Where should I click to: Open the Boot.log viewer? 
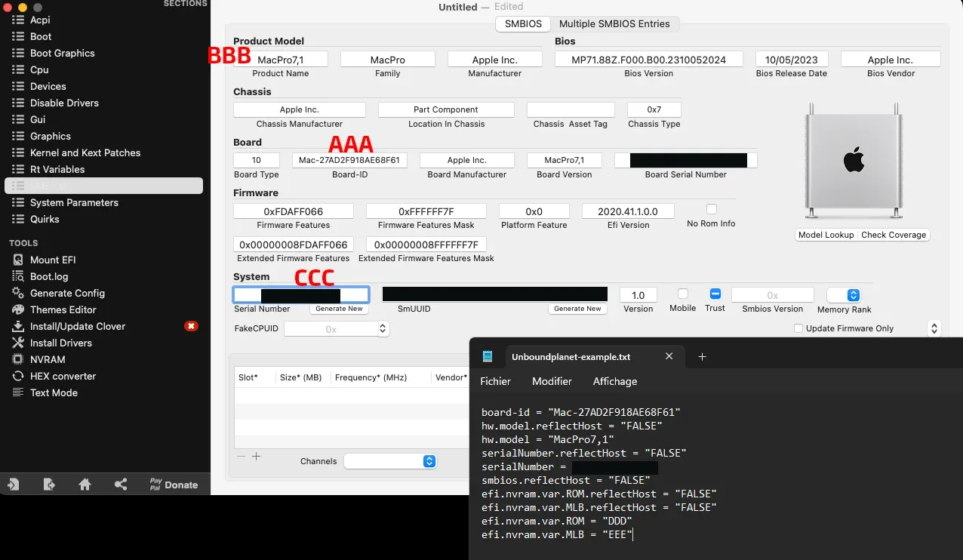(x=49, y=276)
